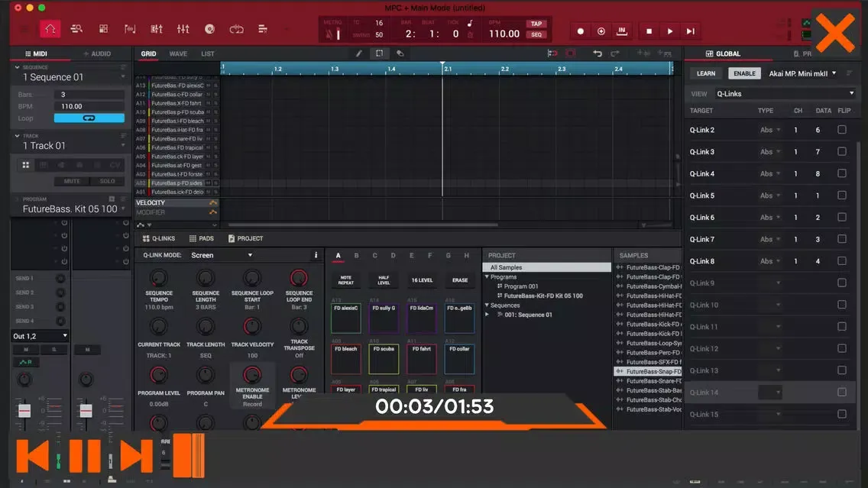Open the View Q-Links dropdown
Image resolution: width=868 pixels, height=488 pixels.
[x=785, y=93]
